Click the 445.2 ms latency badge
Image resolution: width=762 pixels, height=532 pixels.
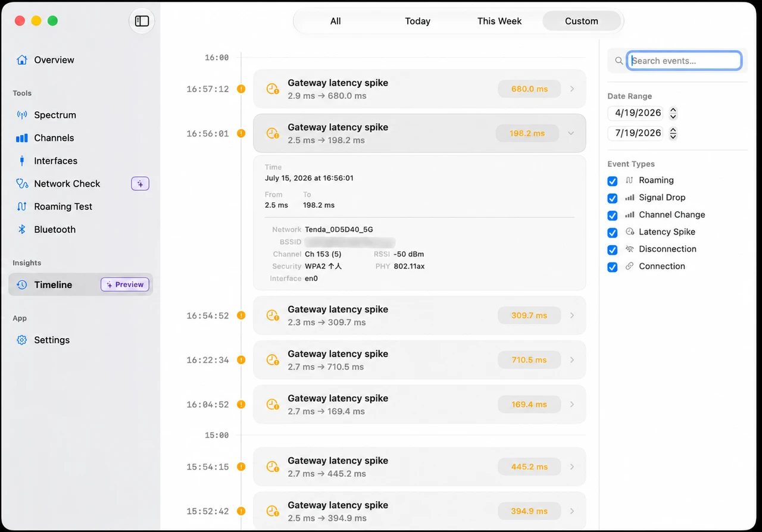529,467
